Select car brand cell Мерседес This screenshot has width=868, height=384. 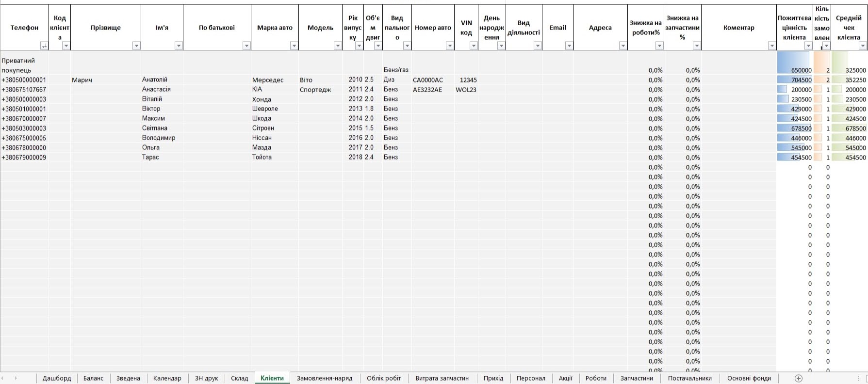[x=275, y=80]
